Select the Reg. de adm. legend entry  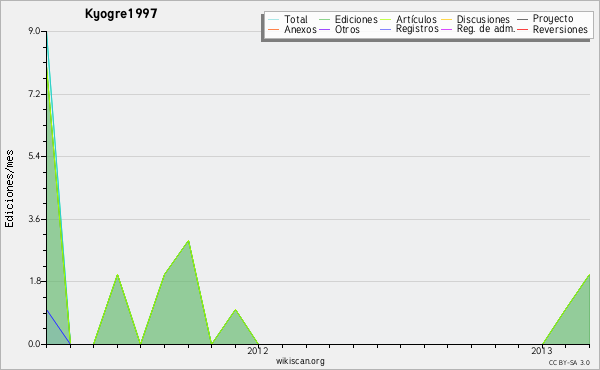(486, 29)
